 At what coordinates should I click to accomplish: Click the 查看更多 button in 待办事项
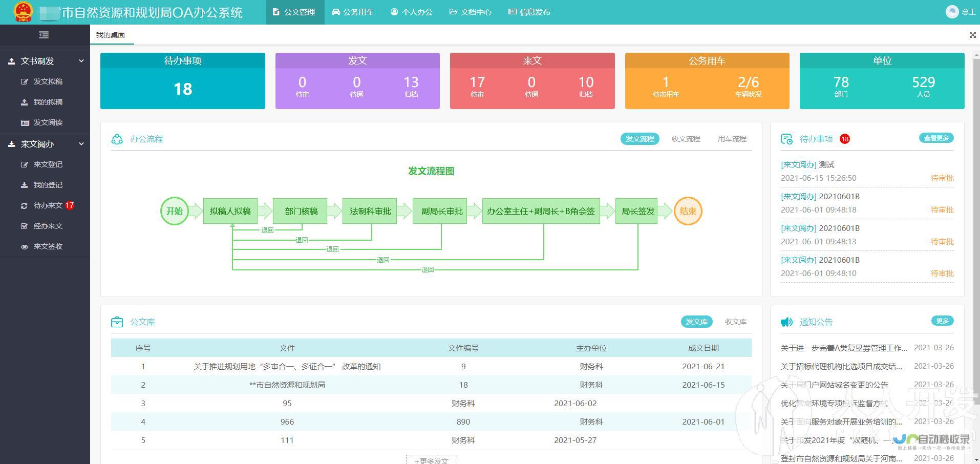coord(936,138)
